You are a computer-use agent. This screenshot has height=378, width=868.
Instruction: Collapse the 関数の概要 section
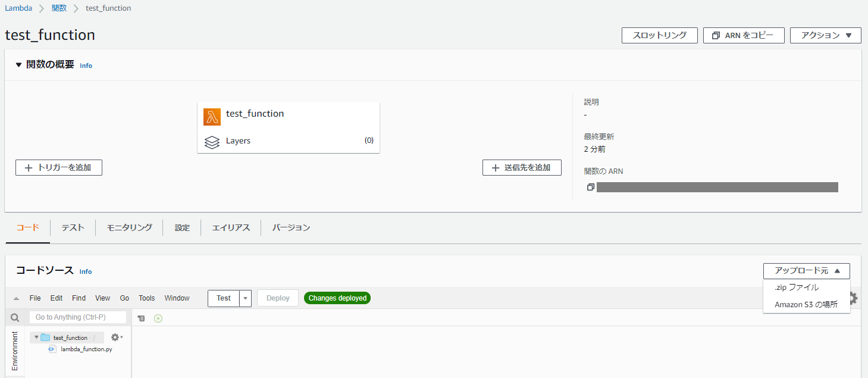coord(18,65)
